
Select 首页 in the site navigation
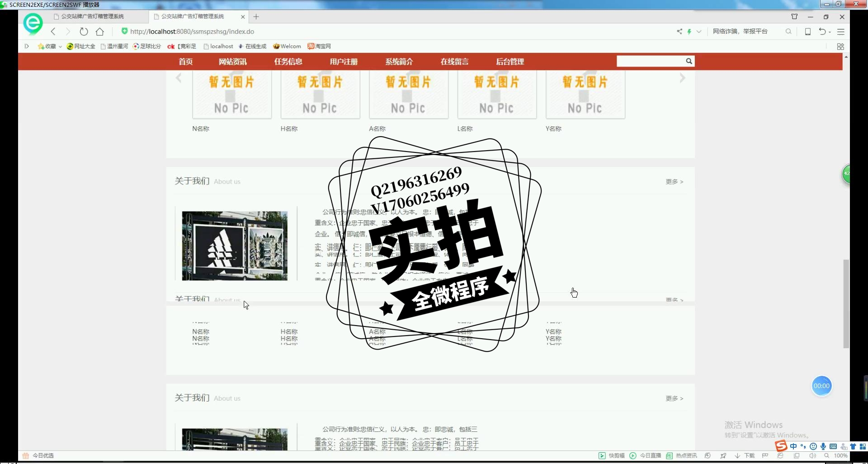point(185,62)
